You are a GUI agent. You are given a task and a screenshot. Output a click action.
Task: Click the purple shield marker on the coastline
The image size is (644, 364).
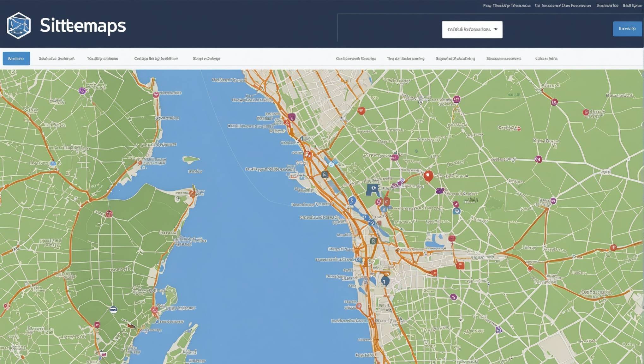[x=292, y=117]
